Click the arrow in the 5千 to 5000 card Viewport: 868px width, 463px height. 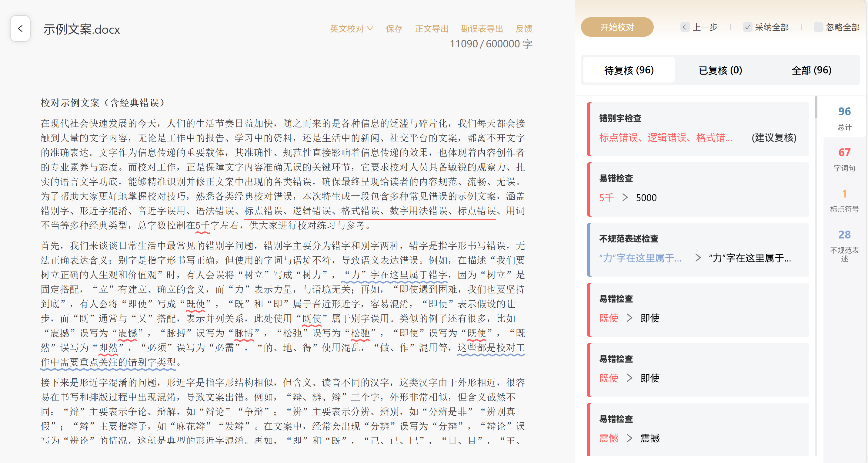pos(625,198)
